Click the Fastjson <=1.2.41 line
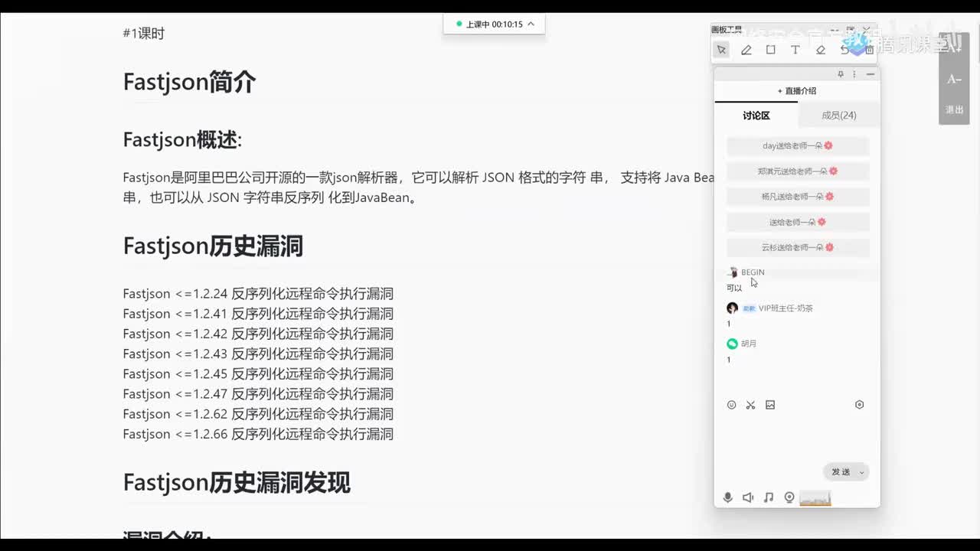Image resolution: width=980 pixels, height=551 pixels. (x=258, y=314)
